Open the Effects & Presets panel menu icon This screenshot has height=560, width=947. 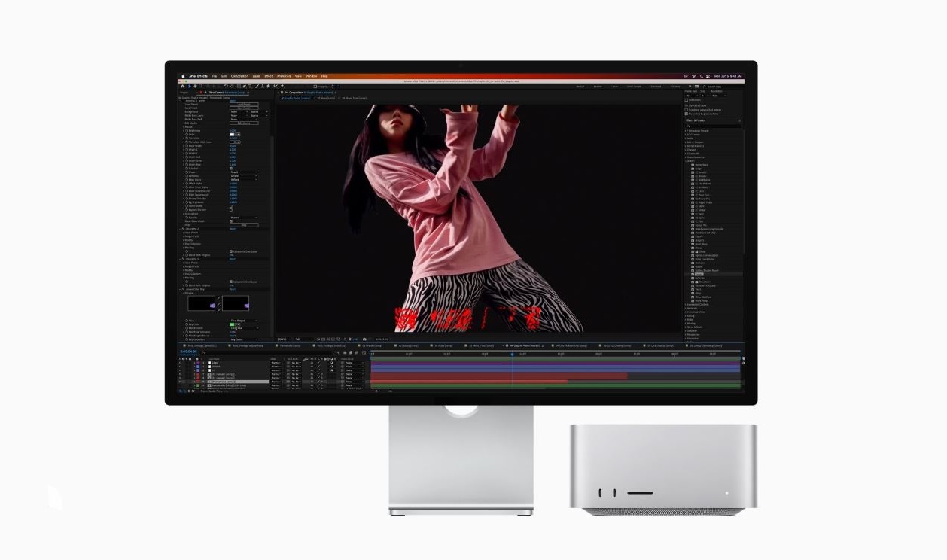click(739, 120)
